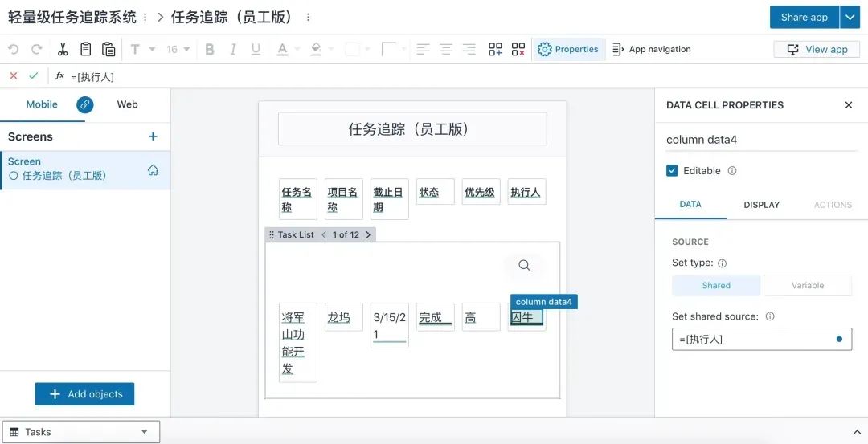Select the 3/15/21 date data cell
The height and width of the screenshot is (444, 868).
(x=390, y=326)
